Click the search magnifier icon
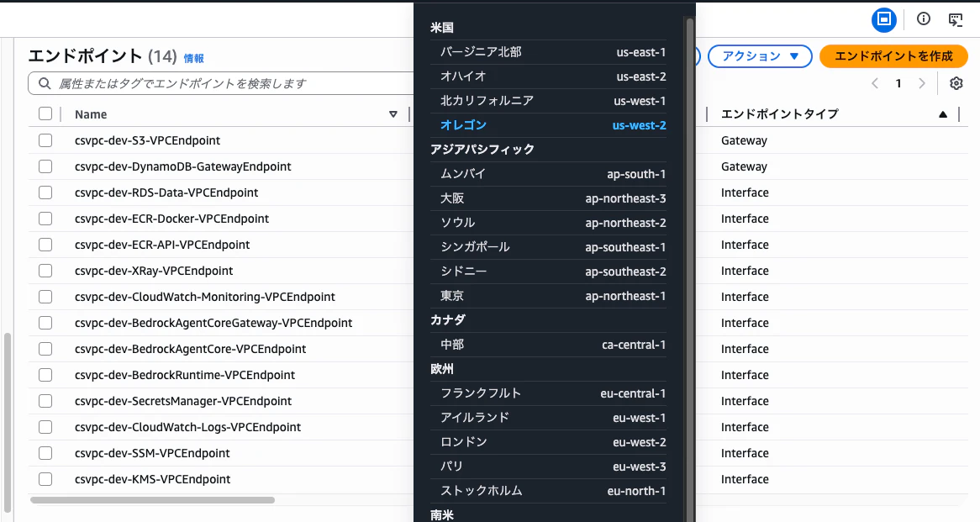Image resolution: width=980 pixels, height=522 pixels. tap(45, 83)
